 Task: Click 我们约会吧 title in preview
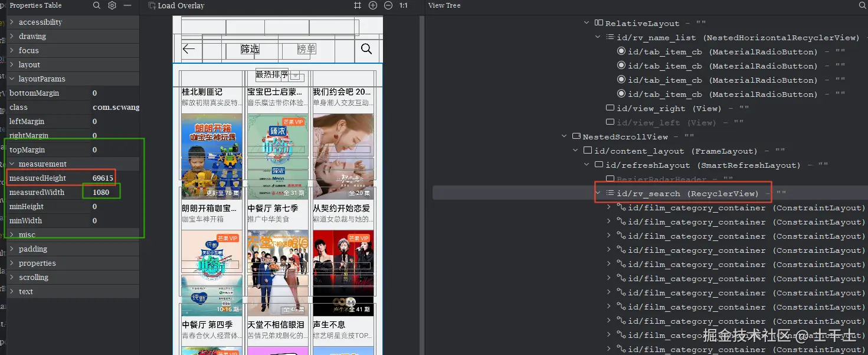click(342, 92)
